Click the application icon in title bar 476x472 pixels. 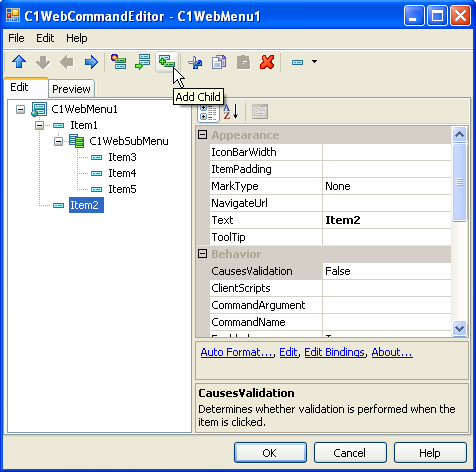tap(13, 15)
